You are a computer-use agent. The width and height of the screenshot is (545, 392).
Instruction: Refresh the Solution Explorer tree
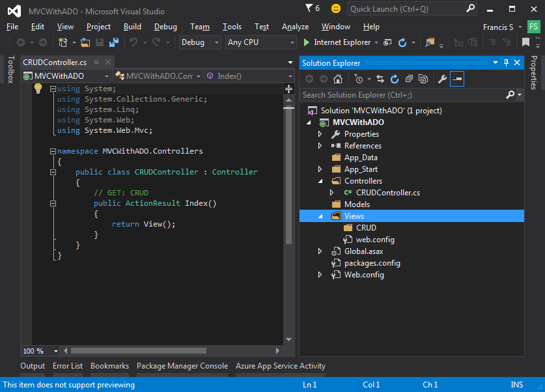[x=394, y=79]
